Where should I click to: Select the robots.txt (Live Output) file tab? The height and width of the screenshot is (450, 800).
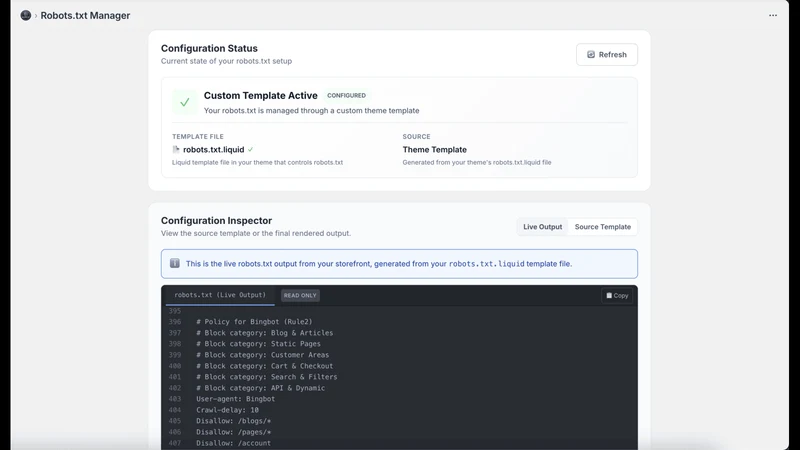220,295
